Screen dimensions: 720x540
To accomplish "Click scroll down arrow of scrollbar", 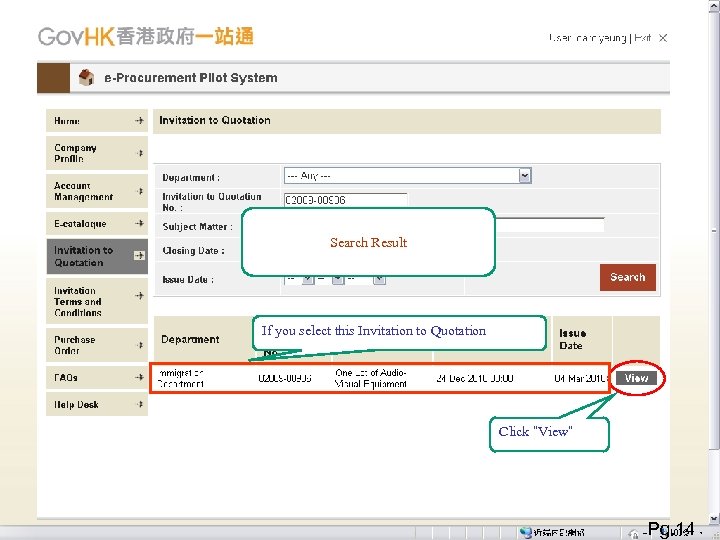I will [714, 519].
